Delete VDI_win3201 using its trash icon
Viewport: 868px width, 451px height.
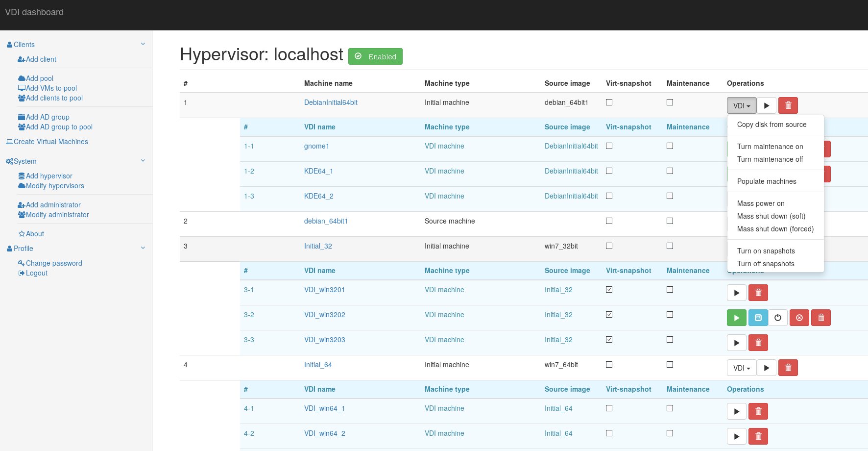point(758,293)
